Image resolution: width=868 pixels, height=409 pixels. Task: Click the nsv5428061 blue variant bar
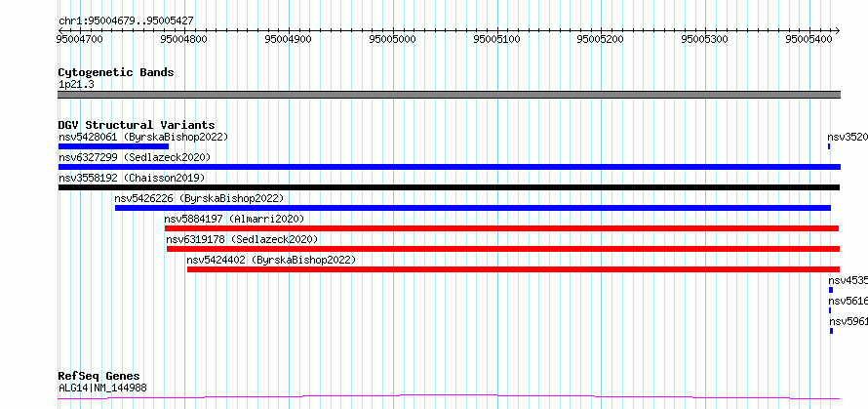coord(113,146)
